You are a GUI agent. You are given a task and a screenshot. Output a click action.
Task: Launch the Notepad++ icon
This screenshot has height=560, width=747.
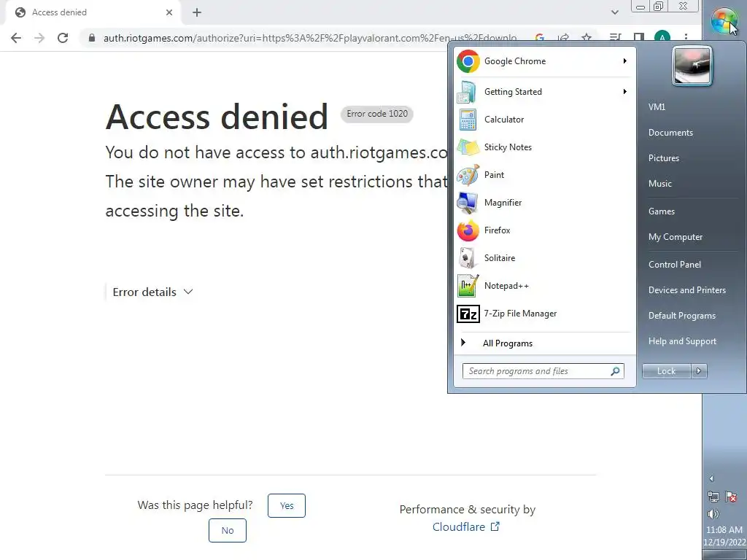pos(468,286)
